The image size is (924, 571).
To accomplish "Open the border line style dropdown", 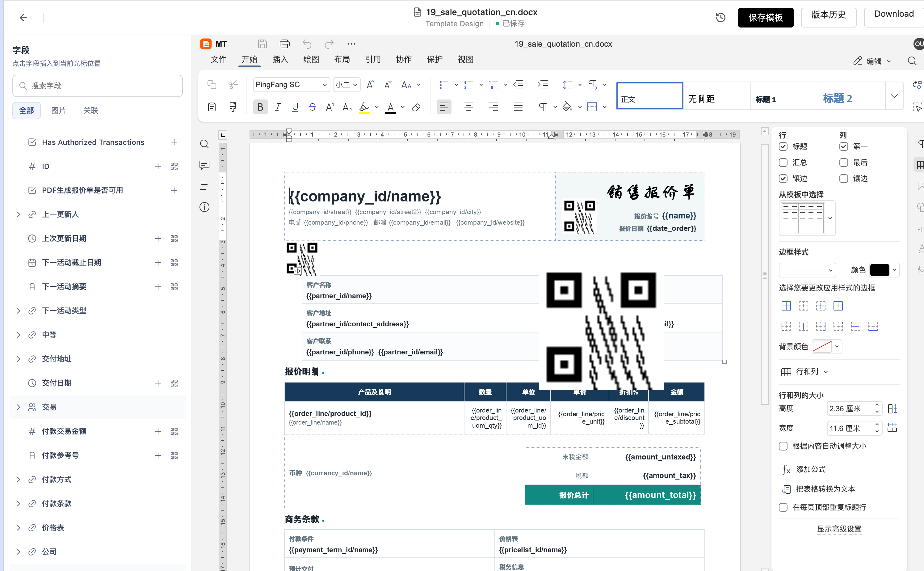I will point(807,270).
